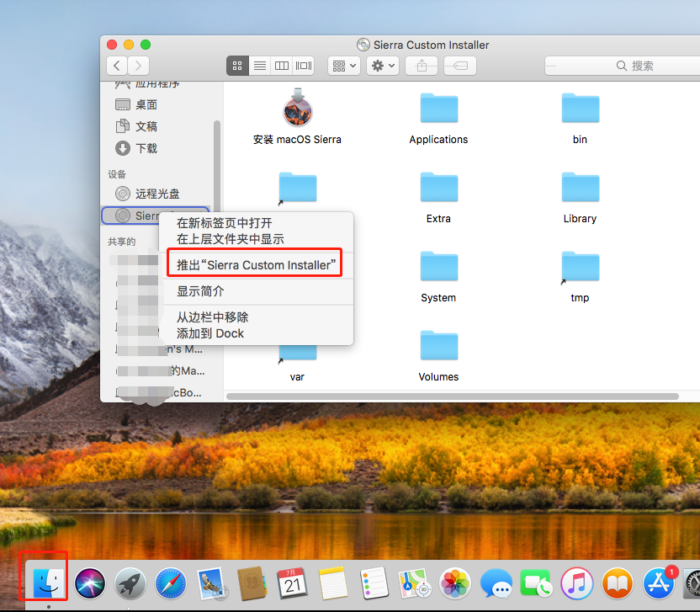
Task: Open Calendar from the Dock
Action: 292,583
